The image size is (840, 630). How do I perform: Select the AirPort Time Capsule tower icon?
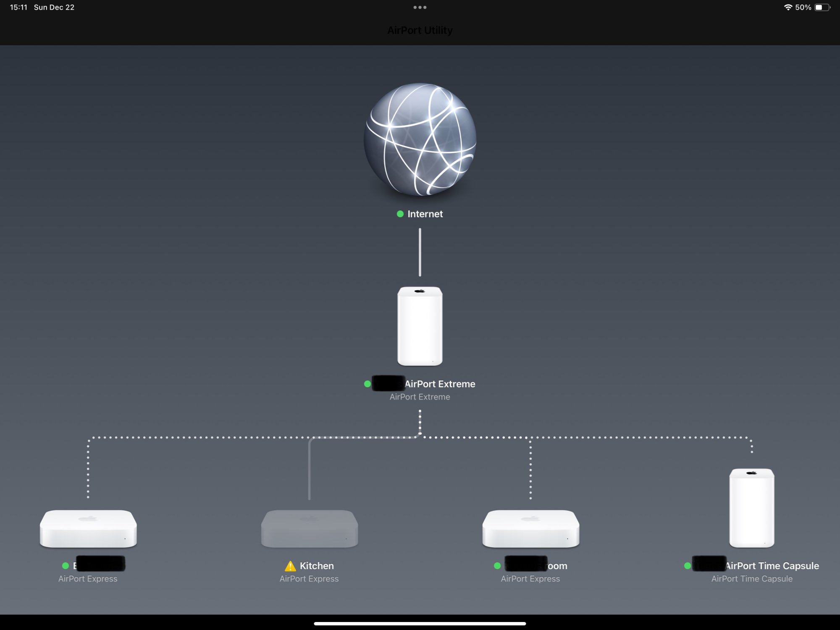[752, 508]
